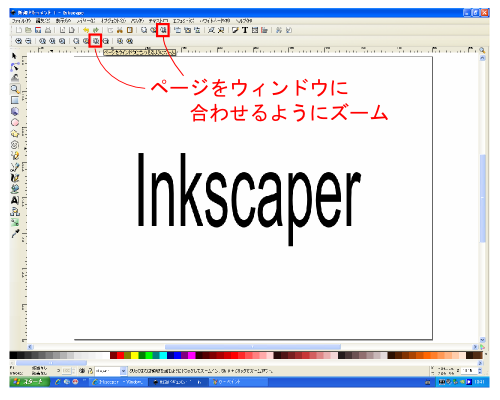Screen dimensions: 500x400
Task: Click the zoom percentage field in status bar
Action: (x=468, y=371)
